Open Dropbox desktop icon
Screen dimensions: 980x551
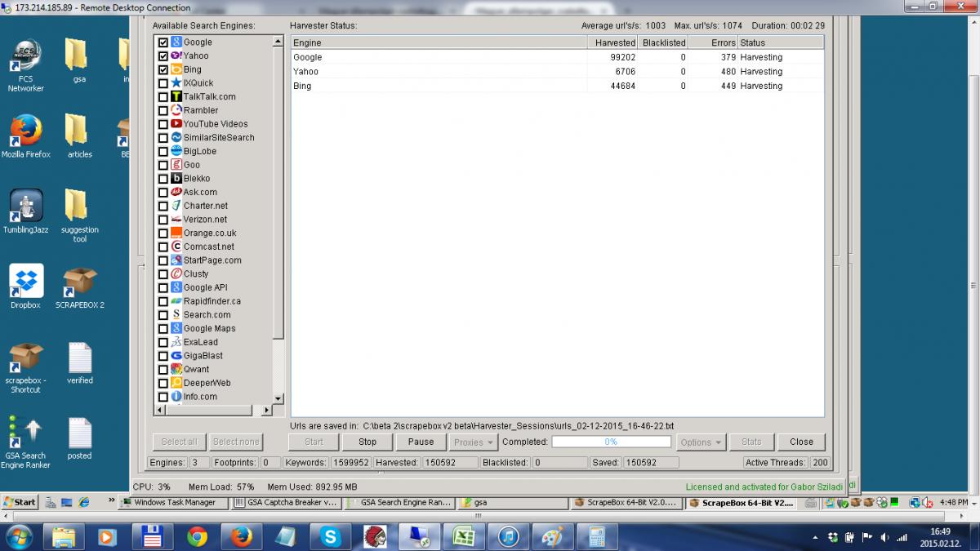(25, 287)
